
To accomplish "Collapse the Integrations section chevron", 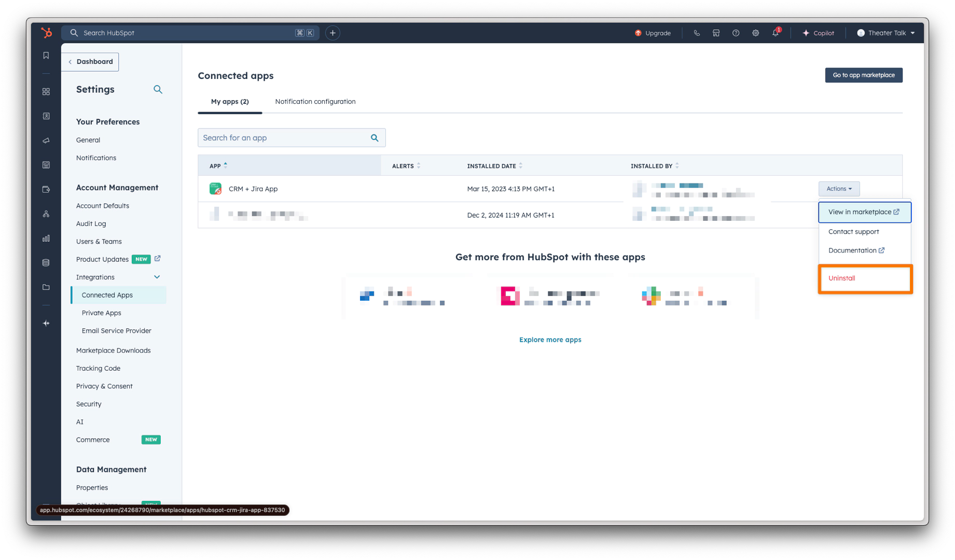I will pos(157,277).
